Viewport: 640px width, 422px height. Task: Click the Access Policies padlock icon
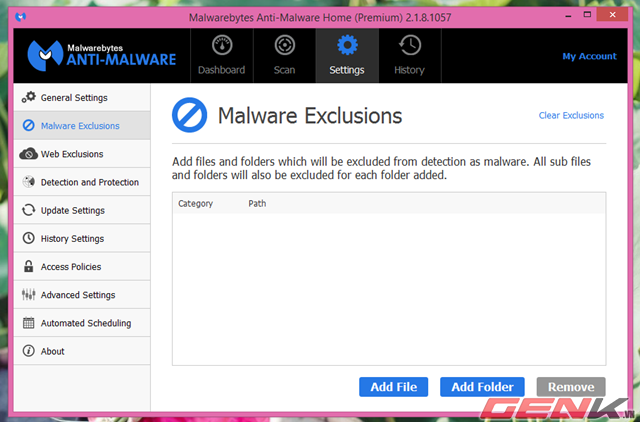(29, 266)
